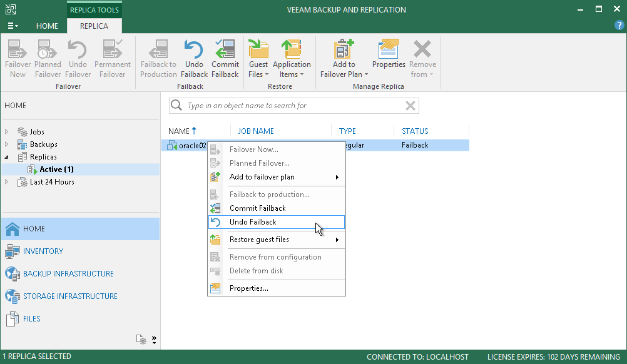627x364 pixels.
Task: Choose Planned Failover... in context menu
Action: coord(277,163)
